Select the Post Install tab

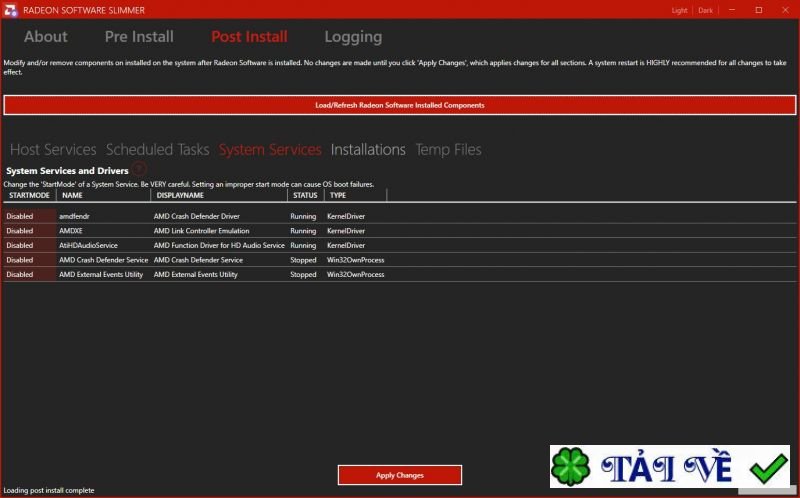tap(249, 37)
